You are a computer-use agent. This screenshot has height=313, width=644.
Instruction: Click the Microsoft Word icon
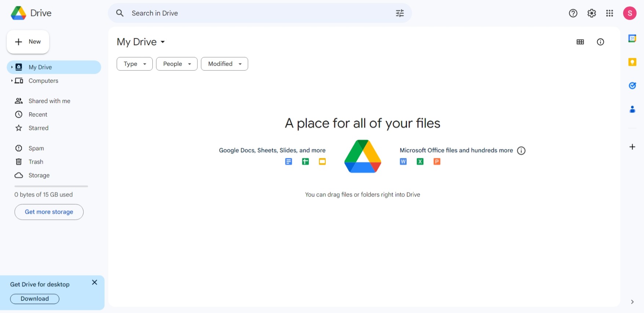403,161
